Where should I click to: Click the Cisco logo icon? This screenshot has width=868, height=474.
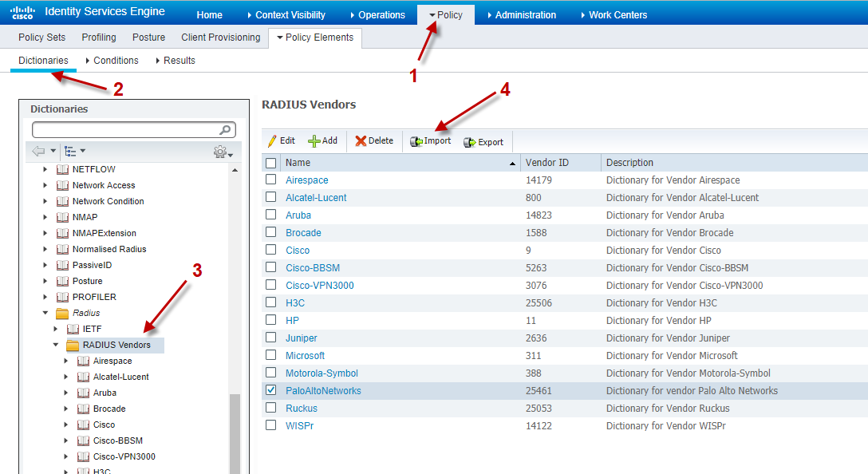(x=22, y=12)
